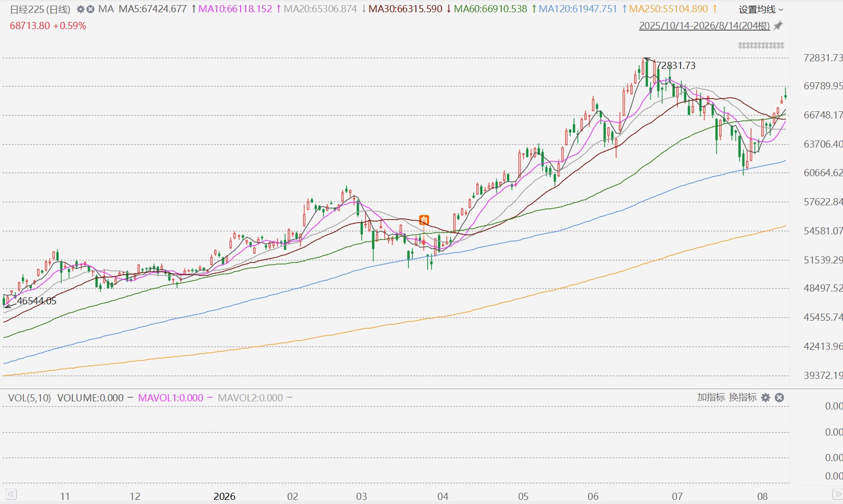Select the 日经225(日线) chart title
Viewport: 843px width, 504px height.
click(40, 9)
